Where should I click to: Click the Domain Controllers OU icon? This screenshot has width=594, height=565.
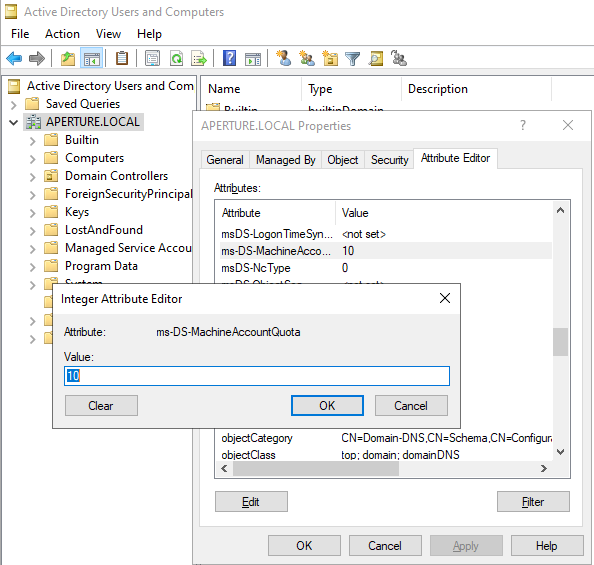pyautogui.click(x=51, y=176)
